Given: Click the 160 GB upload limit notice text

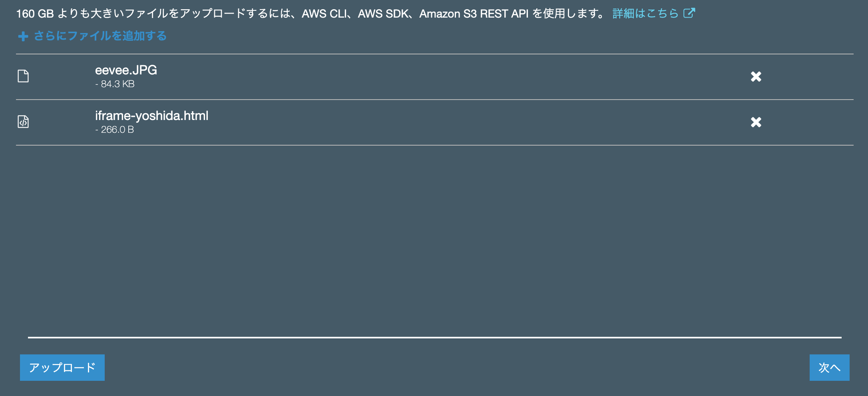Looking at the screenshot, I should point(310,14).
